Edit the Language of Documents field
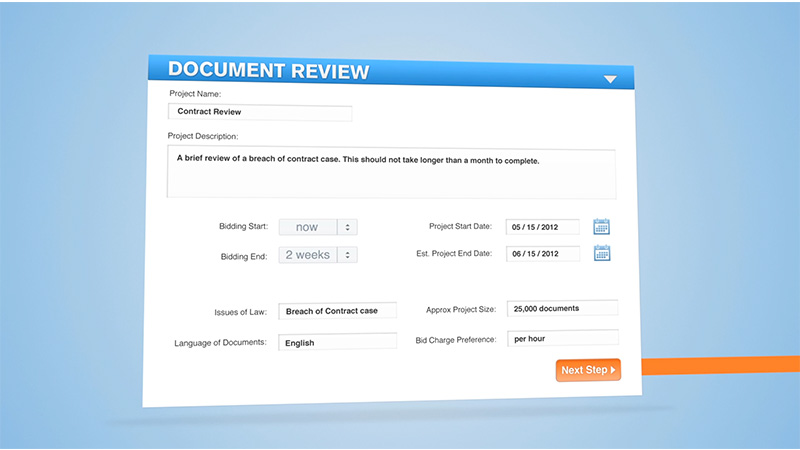Image resolution: width=800 pixels, height=450 pixels. point(337,342)
